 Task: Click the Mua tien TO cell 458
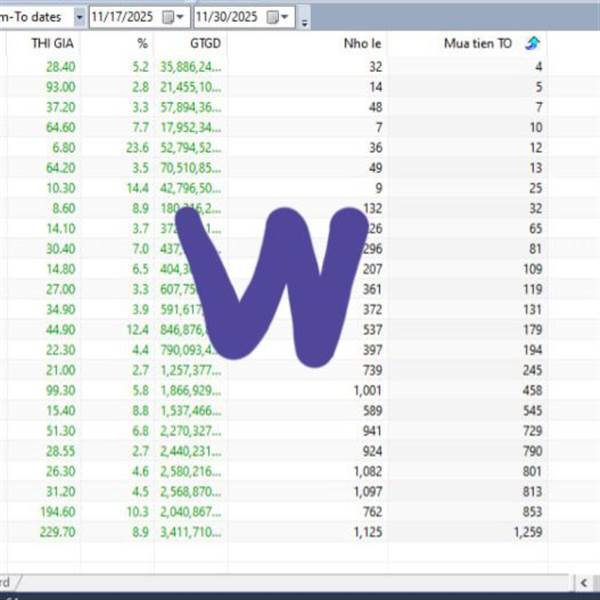[x=533, y=391]
